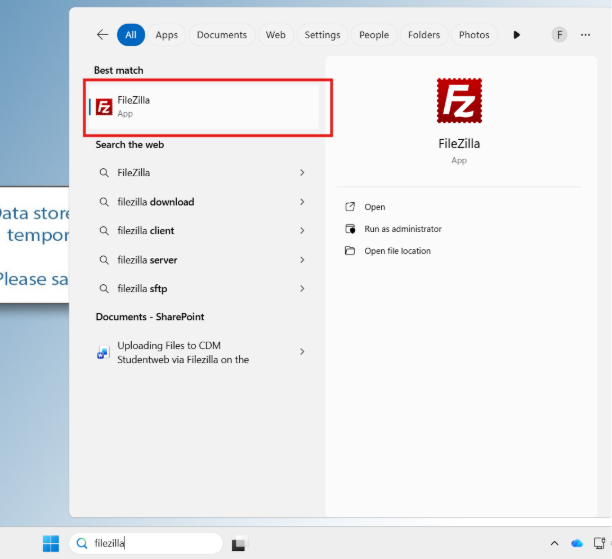This screenshot has width=612, height=559.
Task: Click the large FileZilla logo in details pane
Action: tap(459, 101)
